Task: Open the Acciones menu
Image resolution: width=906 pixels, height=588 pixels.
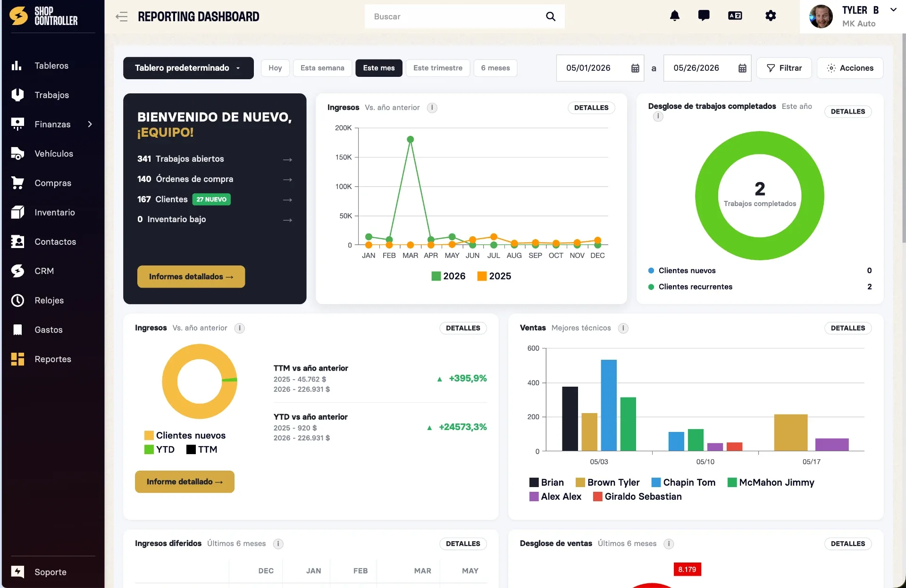Action: pyautogui.click(x=850, y=68)
